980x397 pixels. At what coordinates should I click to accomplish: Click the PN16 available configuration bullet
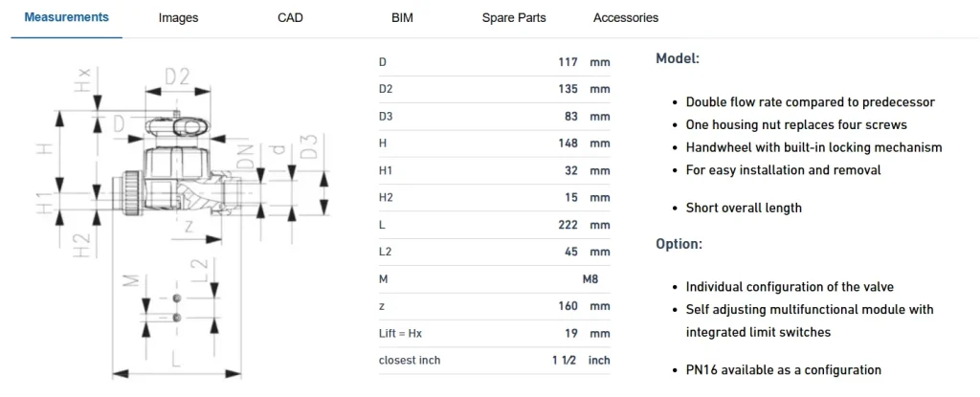(x=784, y=370)
